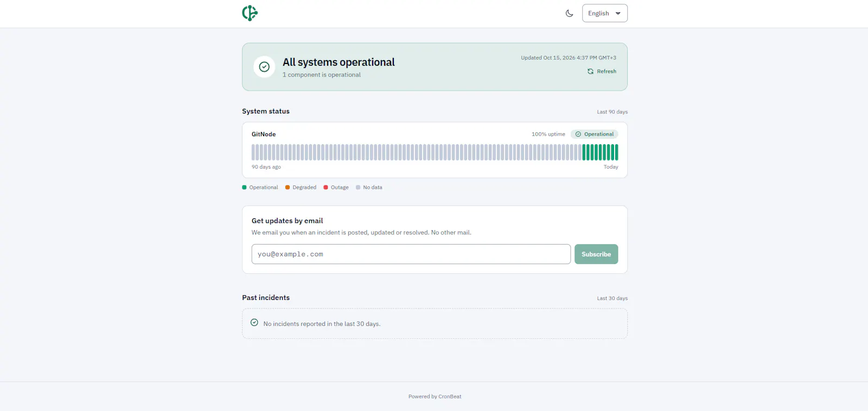The image size is (868, 411).
Task: Click the red Outage legend dot
Action: tap(325, 188)
